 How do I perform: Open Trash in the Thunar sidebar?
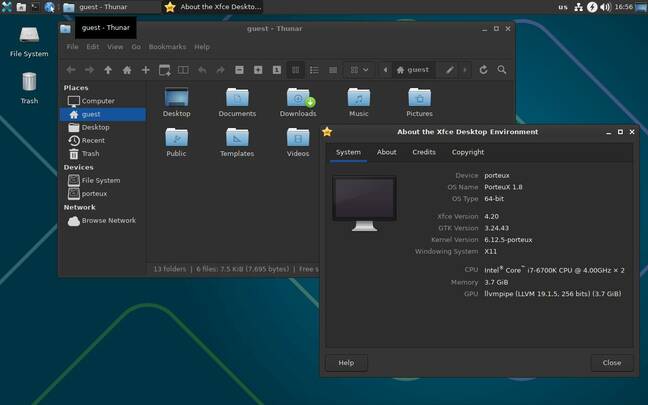(x=103, y=154)
